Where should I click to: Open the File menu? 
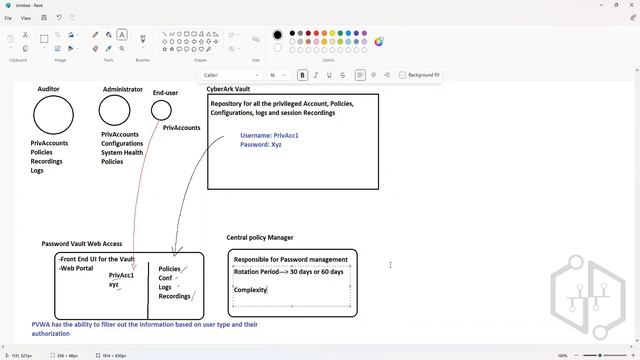point(8,18)
